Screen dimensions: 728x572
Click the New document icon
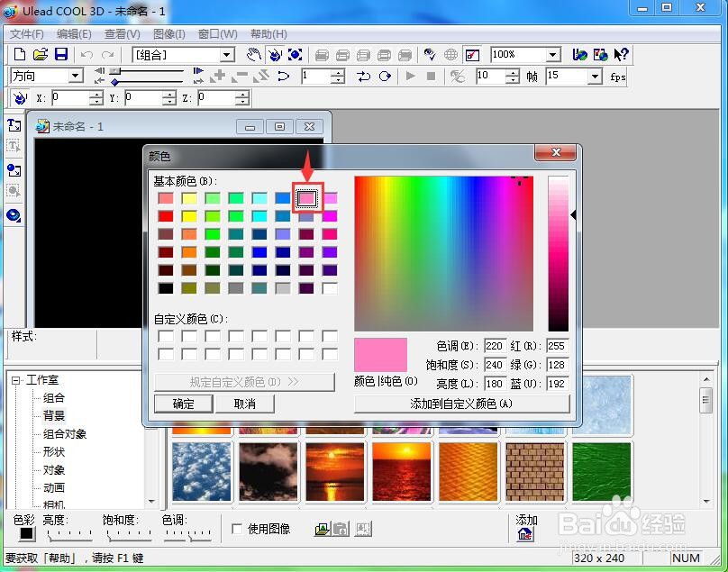20,54
